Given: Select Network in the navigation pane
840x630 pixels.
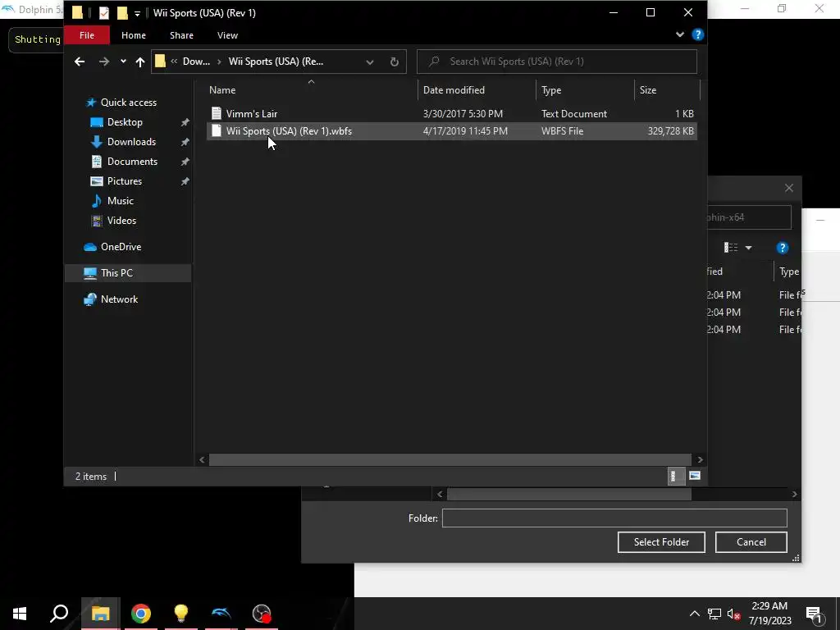Looking at the screenshot, I should (120, 299).
